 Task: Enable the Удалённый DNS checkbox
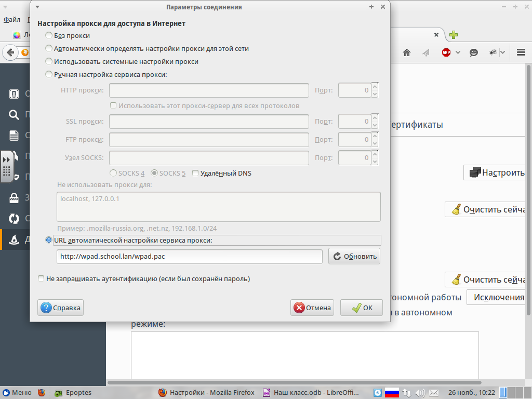[195, 173]
